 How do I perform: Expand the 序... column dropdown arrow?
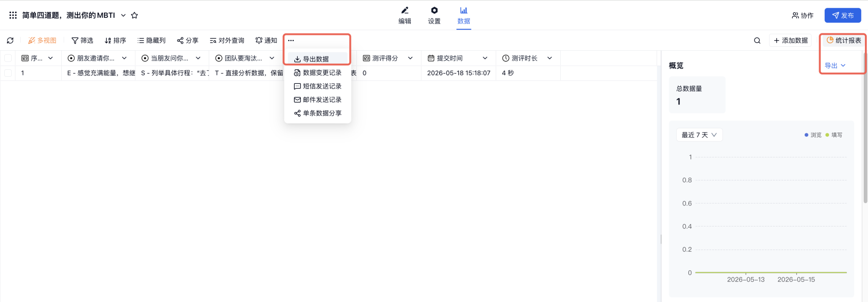(x=50, y=58)
